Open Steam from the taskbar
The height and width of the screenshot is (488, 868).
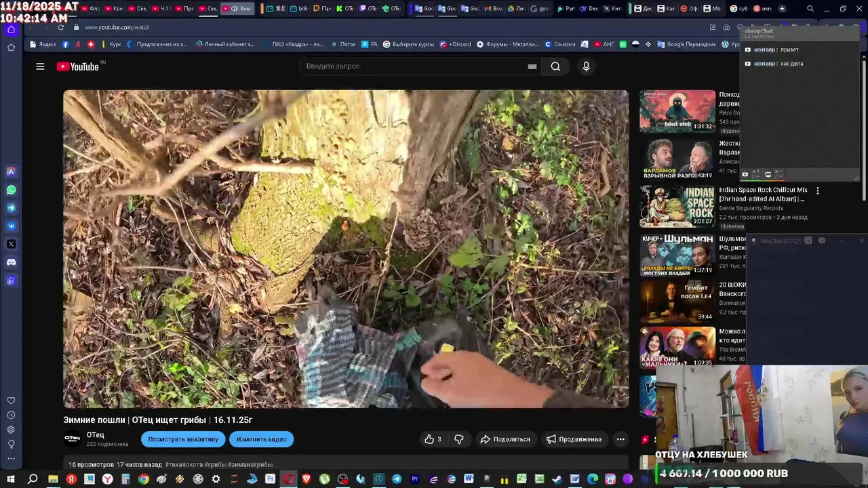[557, 479]
